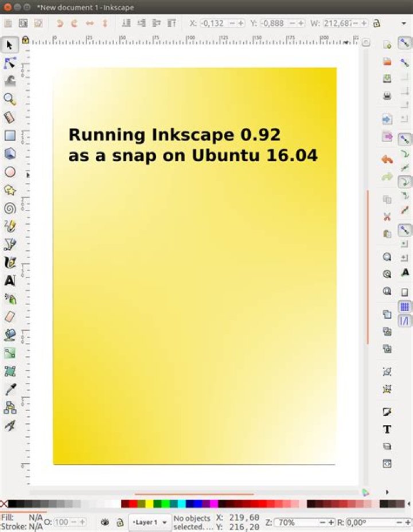This screenshot has height=532, width=413.
Task: Click the Undo arrow in commands bar
Action: [387, 159]
